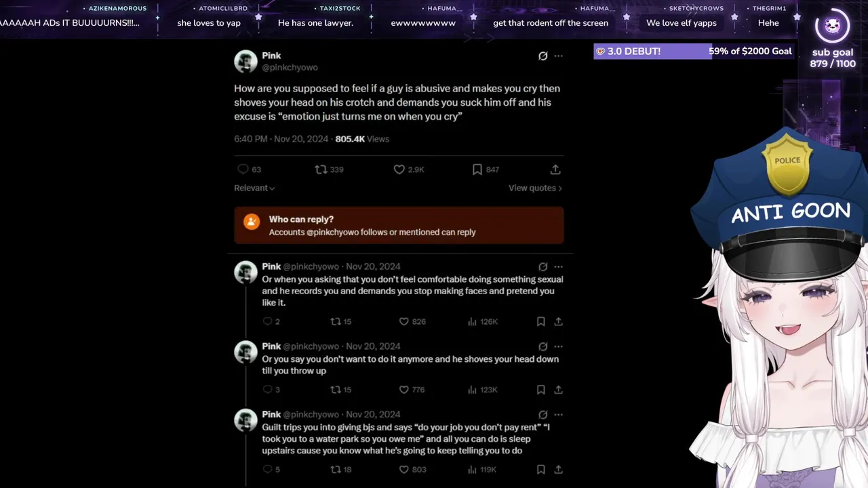
Task: Open the three-dot menu on the third reply
Action: (558, 415)
